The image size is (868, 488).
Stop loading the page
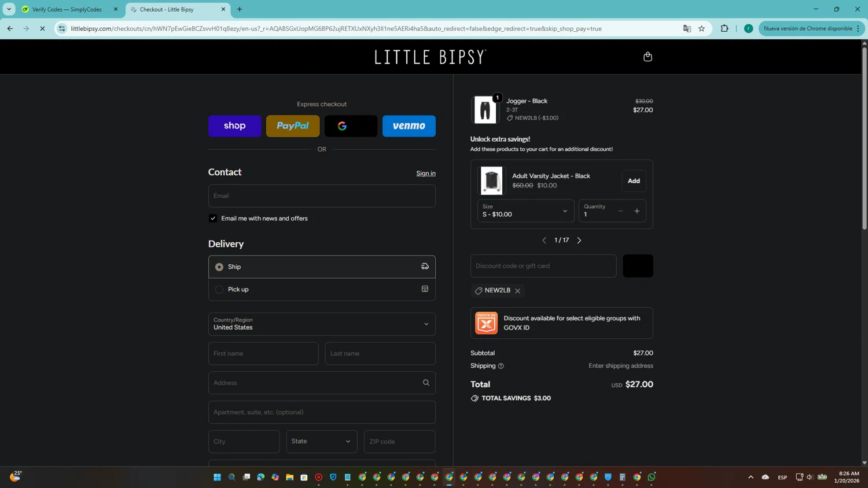coord(42,28)
